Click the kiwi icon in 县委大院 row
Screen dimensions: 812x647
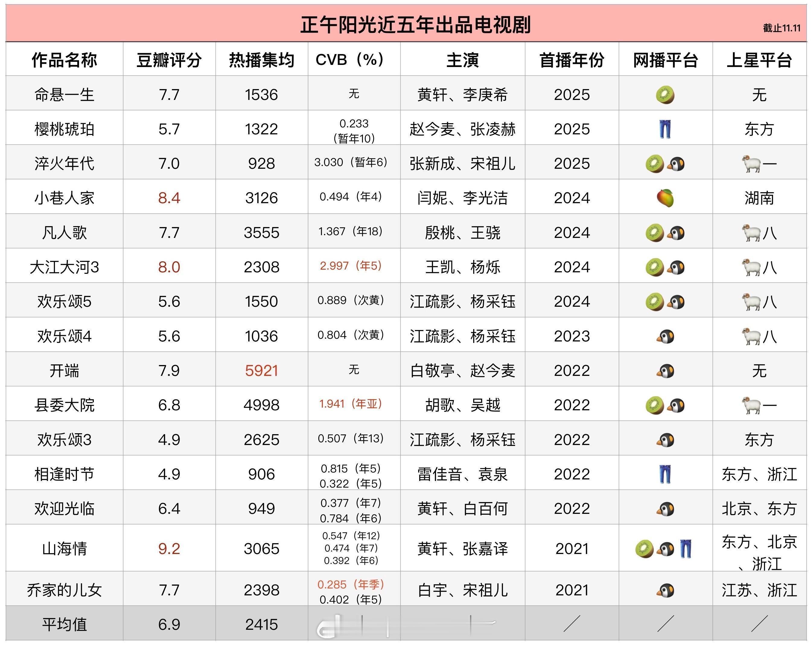pos(655,405)
